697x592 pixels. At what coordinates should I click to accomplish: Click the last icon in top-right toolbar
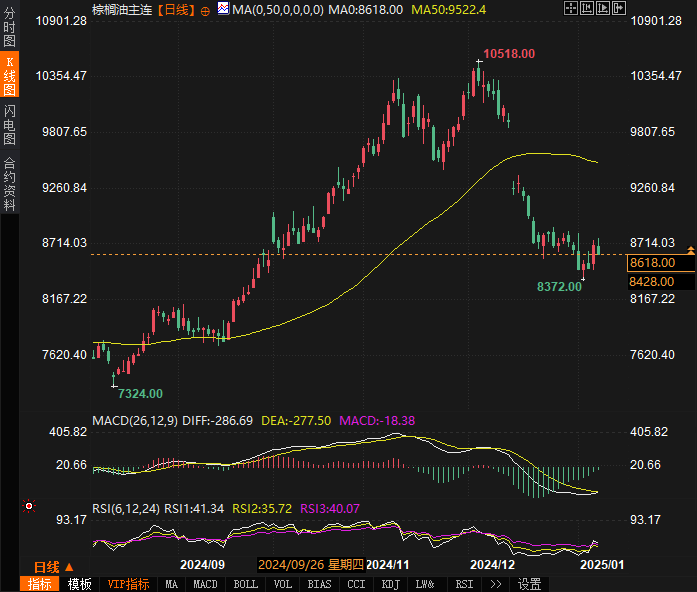tap(618, 8)
